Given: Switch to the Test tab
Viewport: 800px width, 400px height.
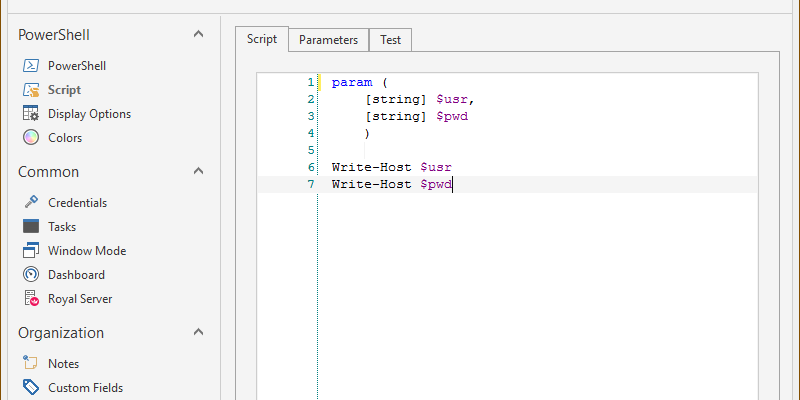Looking at the screenshot, I should click(390, 40).
